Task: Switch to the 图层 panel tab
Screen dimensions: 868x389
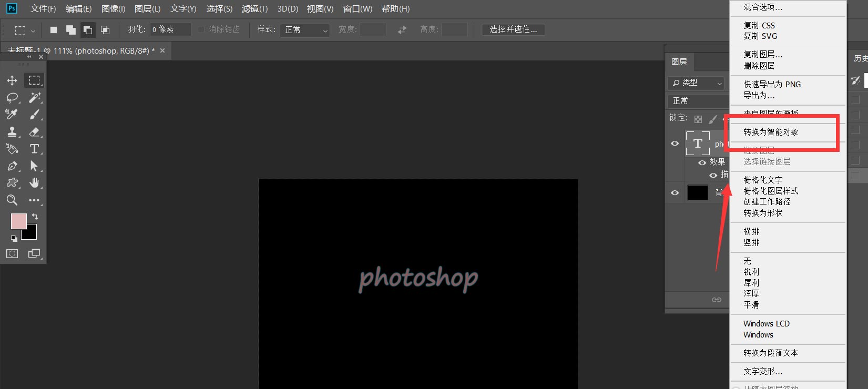Action: [x=679, y=62]
